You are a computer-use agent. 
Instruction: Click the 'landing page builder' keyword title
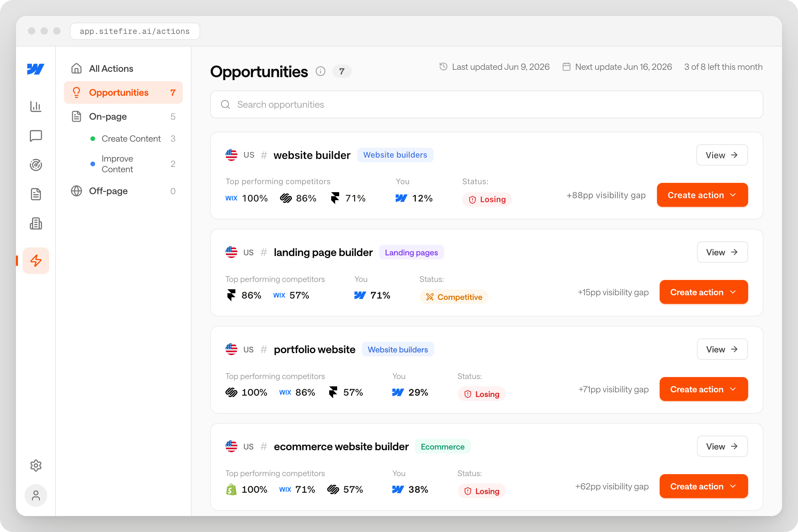pos(323,252)
